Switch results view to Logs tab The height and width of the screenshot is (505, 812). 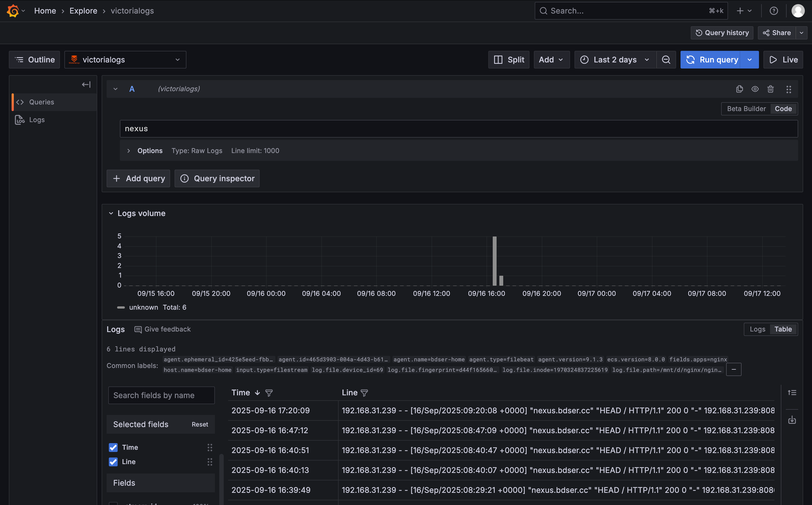click(757, 329)
